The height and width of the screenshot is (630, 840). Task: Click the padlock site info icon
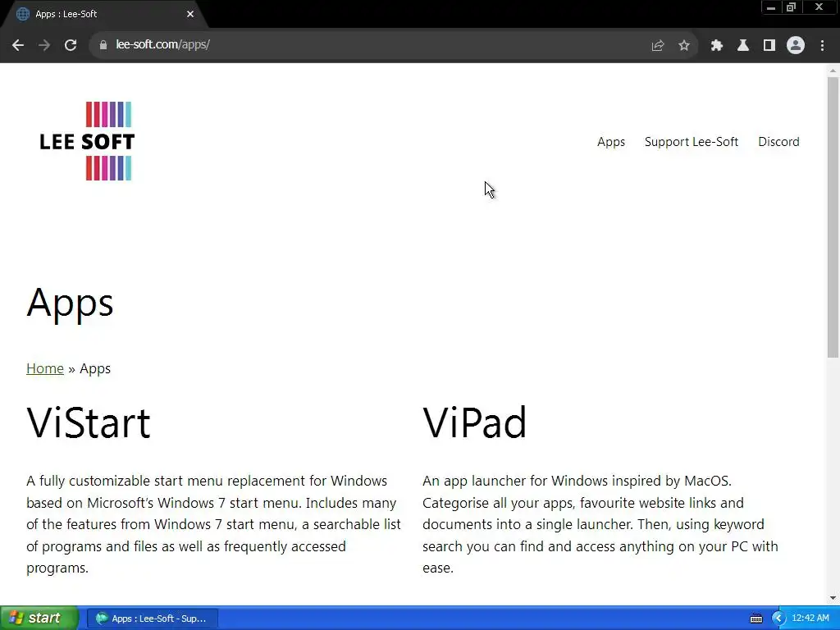103,45
